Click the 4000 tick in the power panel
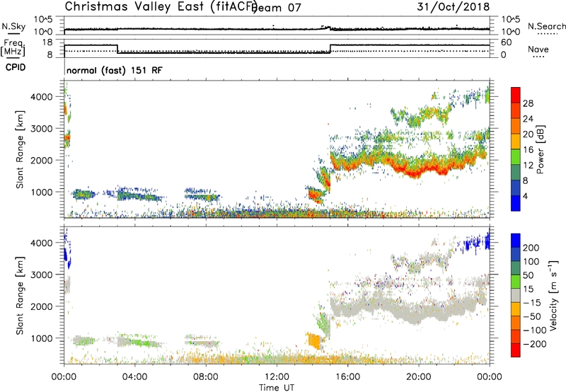The height and width of the screenshot is (392, 566). coord(41,97)
